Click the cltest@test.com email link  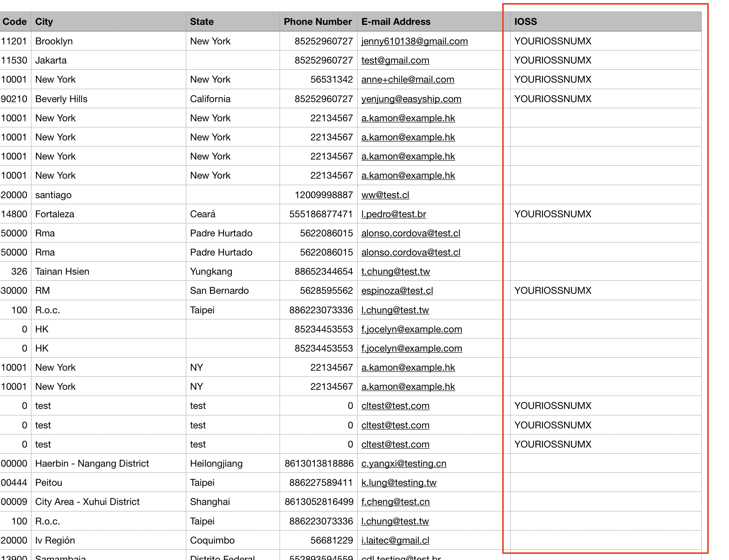pos(395,405)
